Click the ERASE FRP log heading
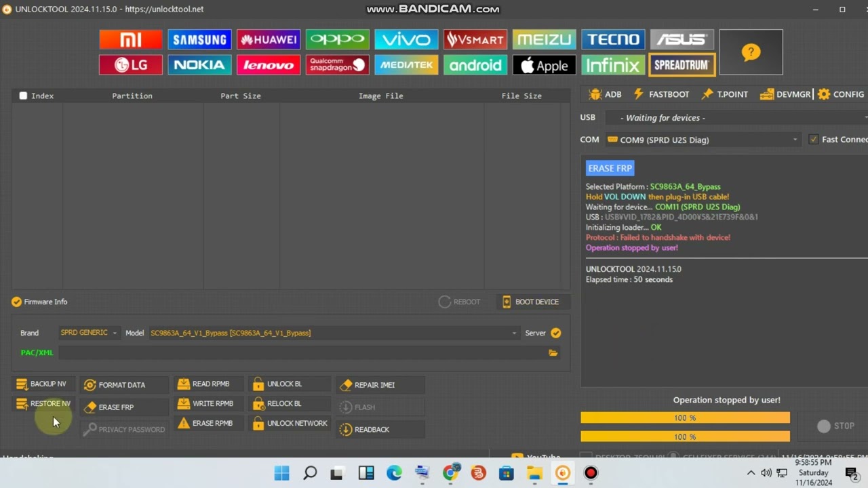868x488 pixels. [x=610, y=168]
